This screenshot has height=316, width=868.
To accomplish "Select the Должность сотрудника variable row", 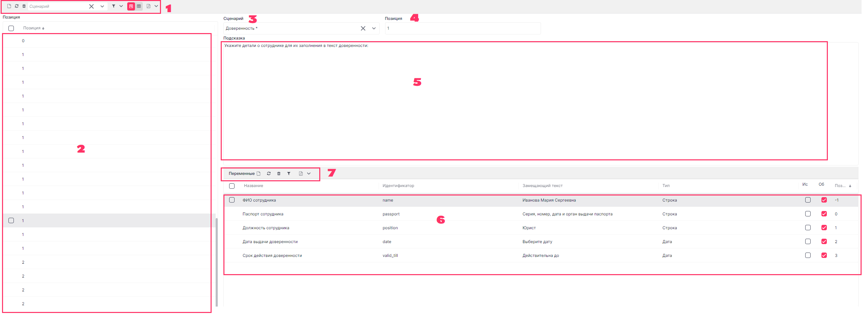I will pyautogui.click(x=541, y=228).
